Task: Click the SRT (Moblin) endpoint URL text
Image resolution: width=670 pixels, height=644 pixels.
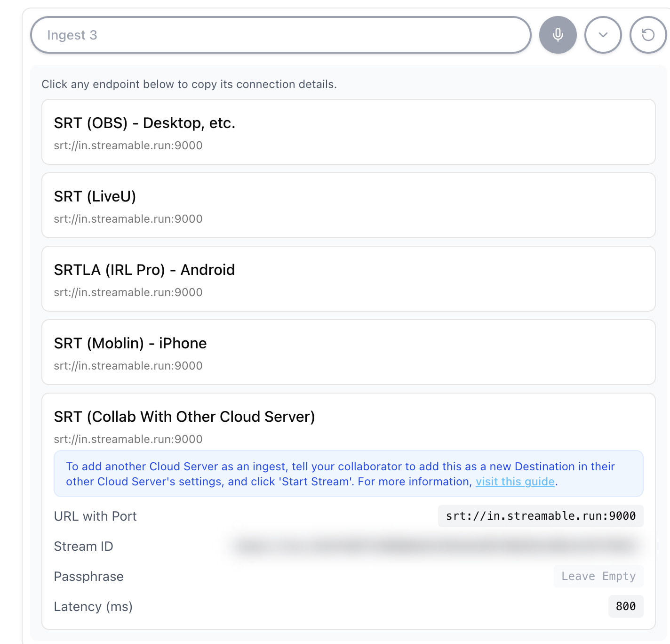Action: (128, 366)
